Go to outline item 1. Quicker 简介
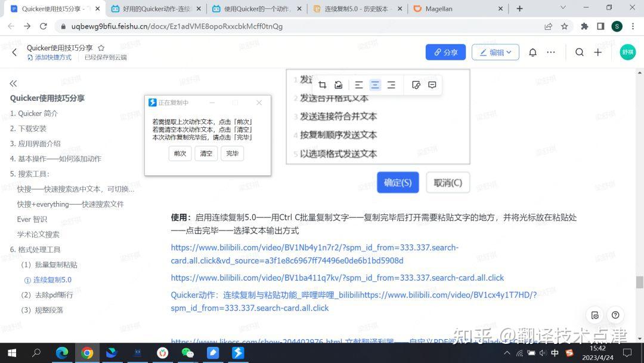644x363 pixels. coord(33,113)
